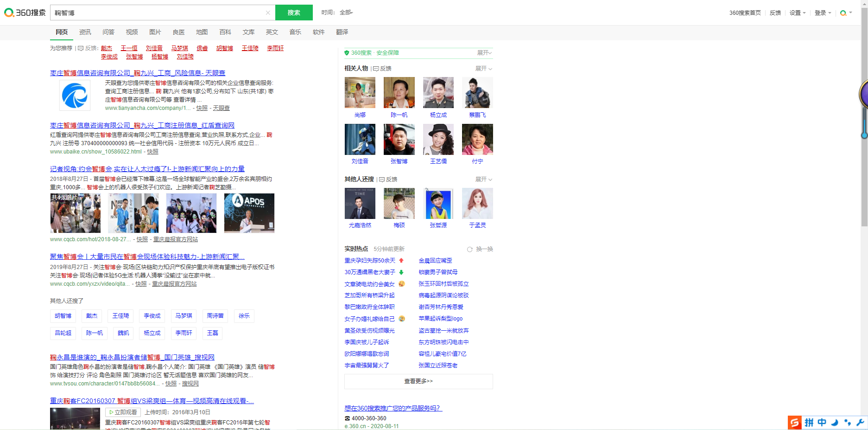
Task: Open the hot topic 黎巴嫩政府全体辞职
Action: click(369, 307)
